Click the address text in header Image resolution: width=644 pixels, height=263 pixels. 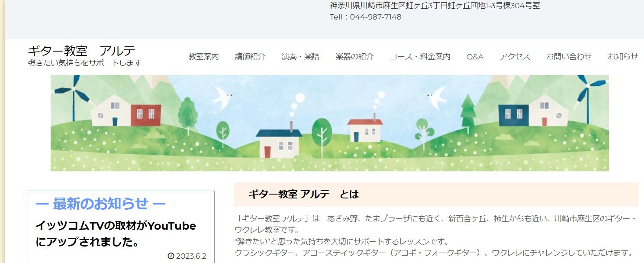pyautogui.click(x=435, y=6)
